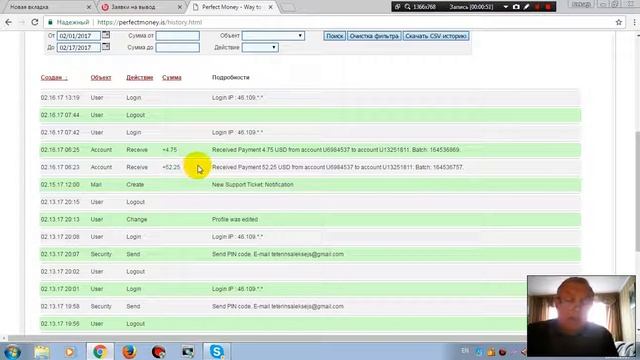Click the Поиск search button

coord(335,36)
